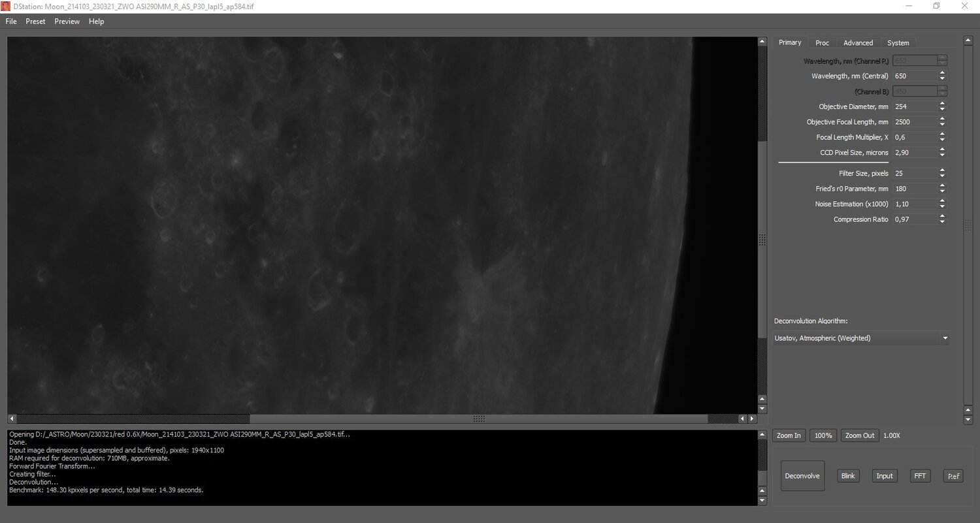
Task: Click the Ref button
Action: coord(953,476)
